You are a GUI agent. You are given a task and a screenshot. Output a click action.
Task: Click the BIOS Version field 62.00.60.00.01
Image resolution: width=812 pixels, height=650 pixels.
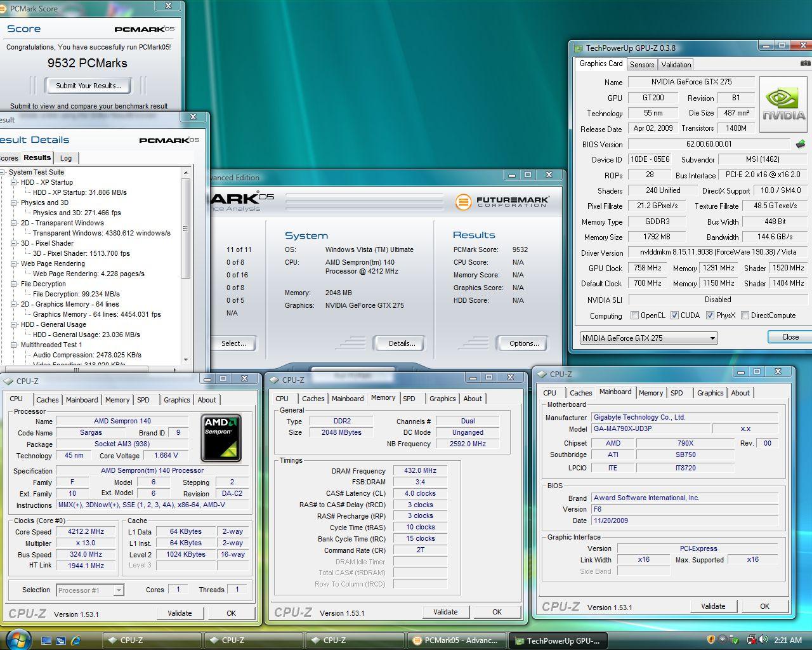coord(709,144)
